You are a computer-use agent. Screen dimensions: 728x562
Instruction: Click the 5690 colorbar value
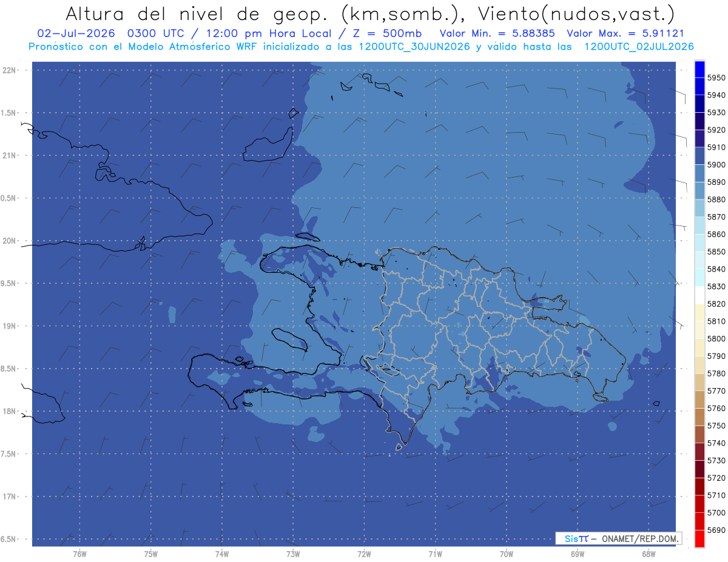click(x=716, y=530)
